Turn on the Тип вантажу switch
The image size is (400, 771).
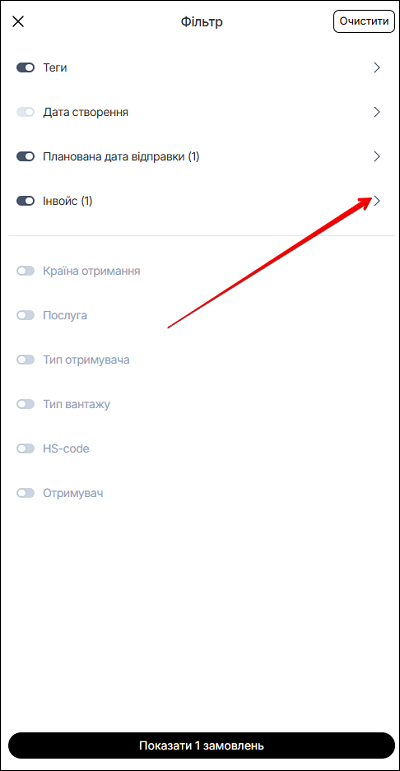tap(26, 404)
